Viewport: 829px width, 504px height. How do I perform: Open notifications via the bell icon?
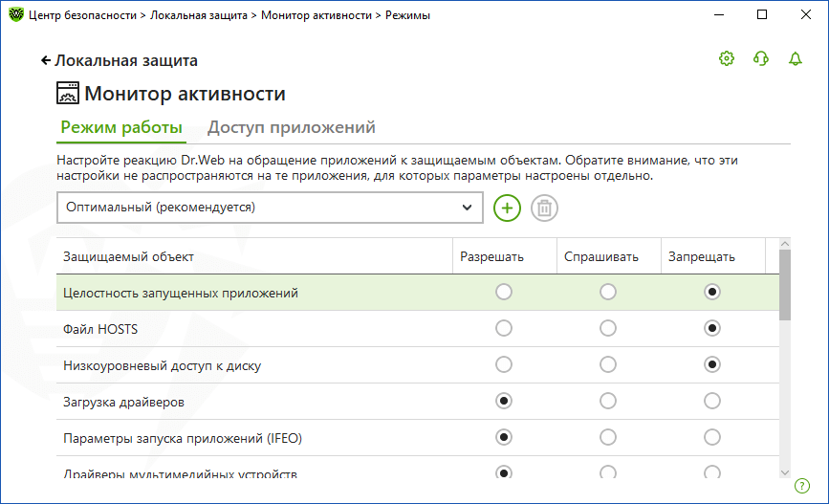796,59
